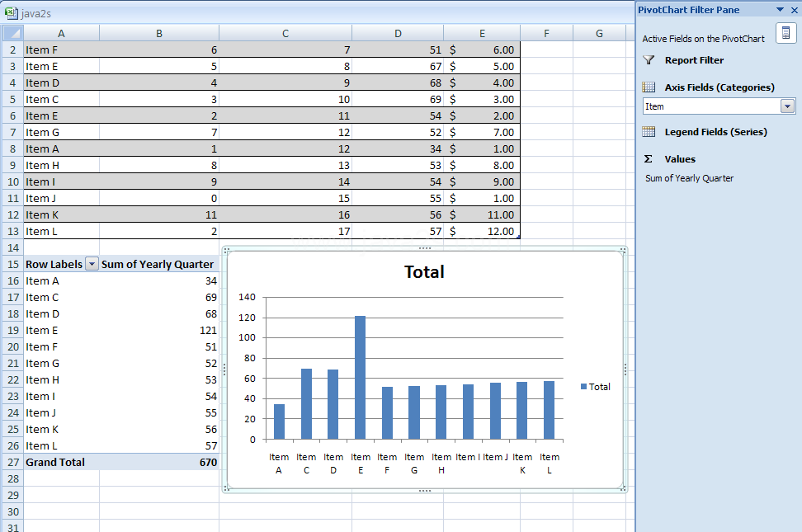Select column C header
The width and height of the screenshot is (802, 532).
coord(285,33)
